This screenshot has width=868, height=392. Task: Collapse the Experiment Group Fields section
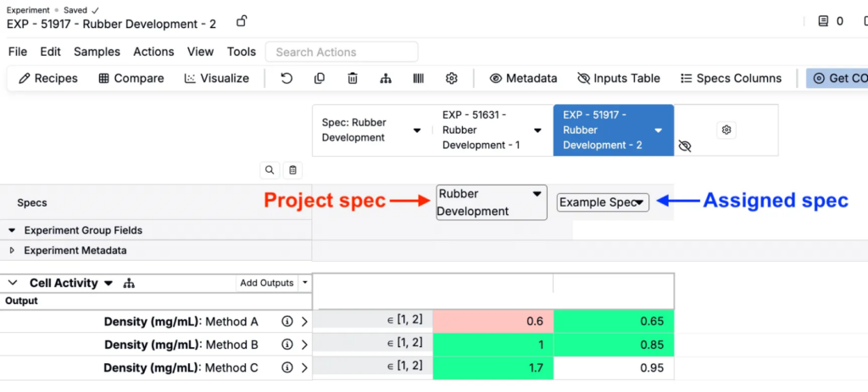coord(12,230)
